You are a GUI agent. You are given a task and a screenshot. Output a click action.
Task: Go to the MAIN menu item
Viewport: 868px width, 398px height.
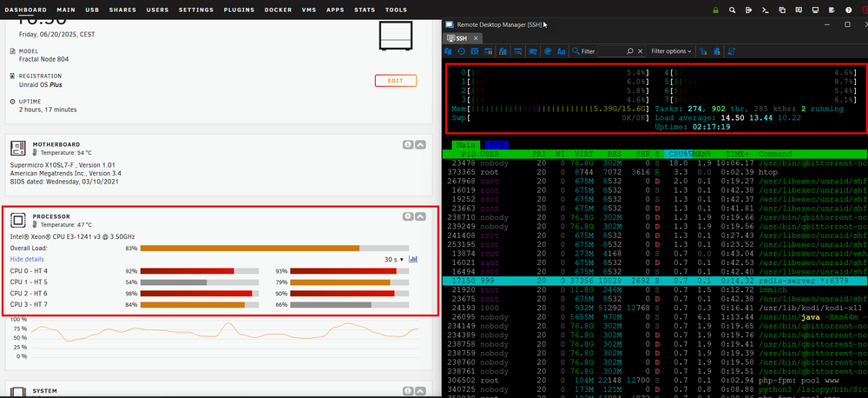(66, 10)
